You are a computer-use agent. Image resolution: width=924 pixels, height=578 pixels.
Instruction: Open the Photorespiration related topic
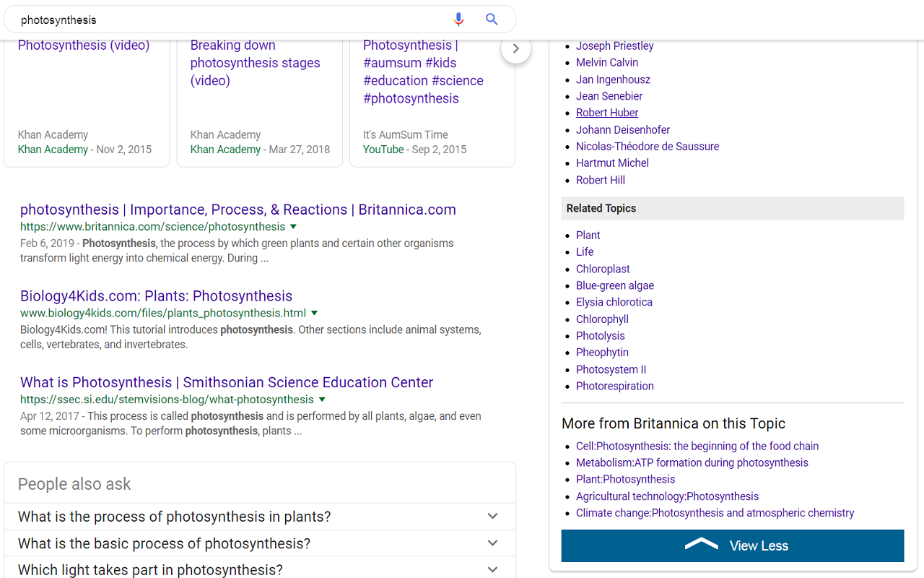coord(615,386)
